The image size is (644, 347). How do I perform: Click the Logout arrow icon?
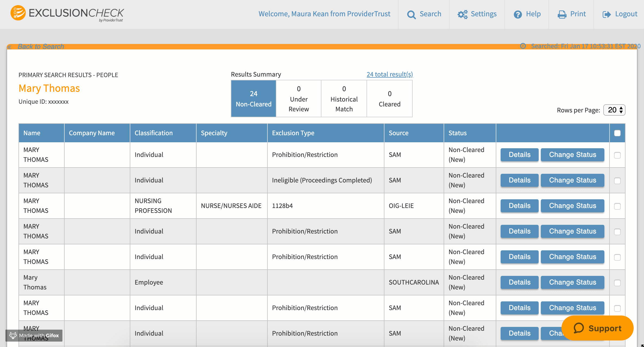click(x=606, y=14)
